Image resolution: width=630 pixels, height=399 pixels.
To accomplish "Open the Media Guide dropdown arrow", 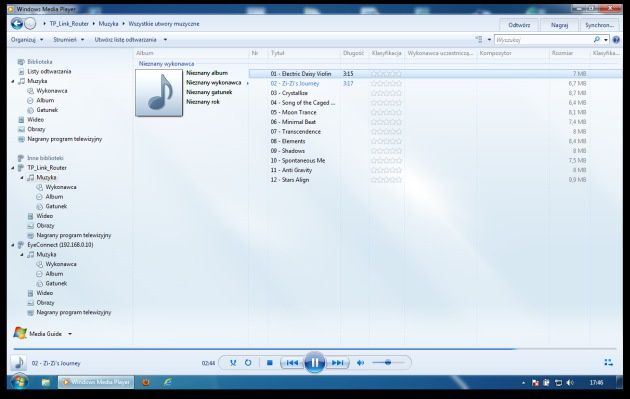I will pyautogui.click(x=70, y=334).
